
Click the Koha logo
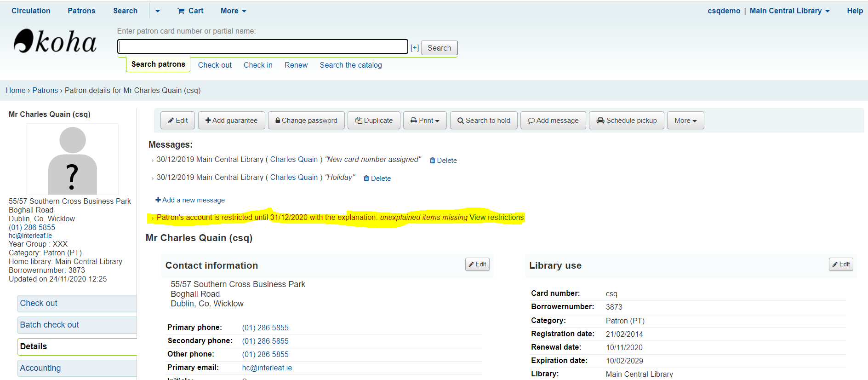point(55,41)
